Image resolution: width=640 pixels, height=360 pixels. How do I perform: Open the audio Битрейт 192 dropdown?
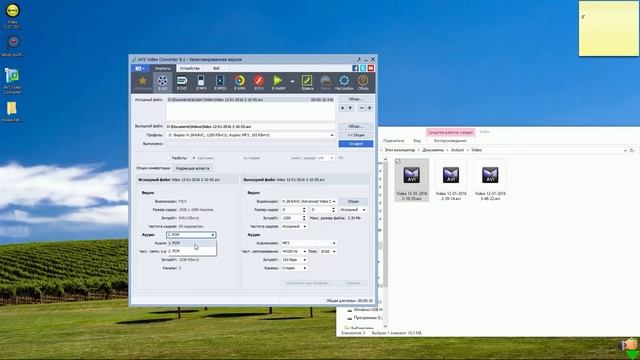294,260
